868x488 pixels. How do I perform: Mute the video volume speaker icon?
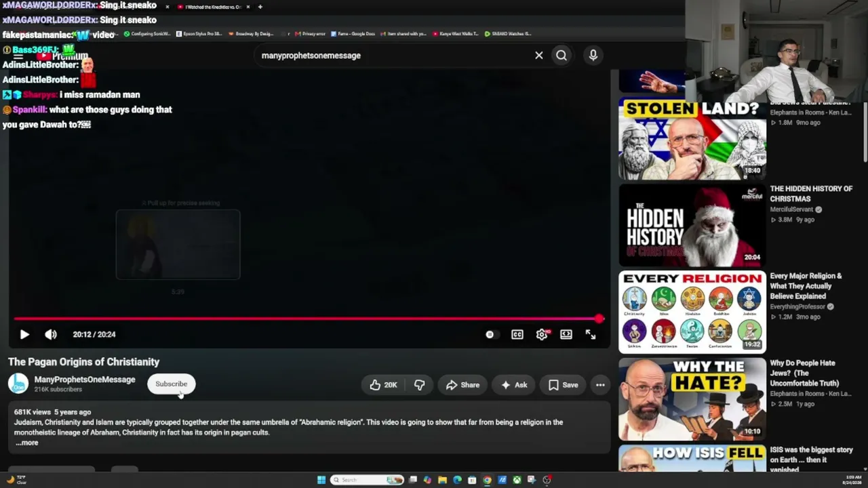click(51, 334)
